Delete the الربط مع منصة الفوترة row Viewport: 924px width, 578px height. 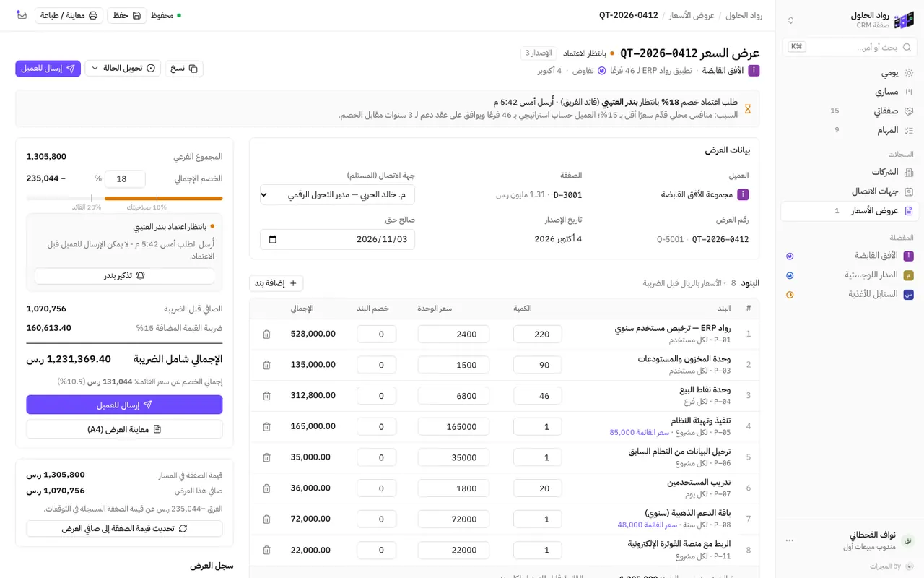(266, 550)
